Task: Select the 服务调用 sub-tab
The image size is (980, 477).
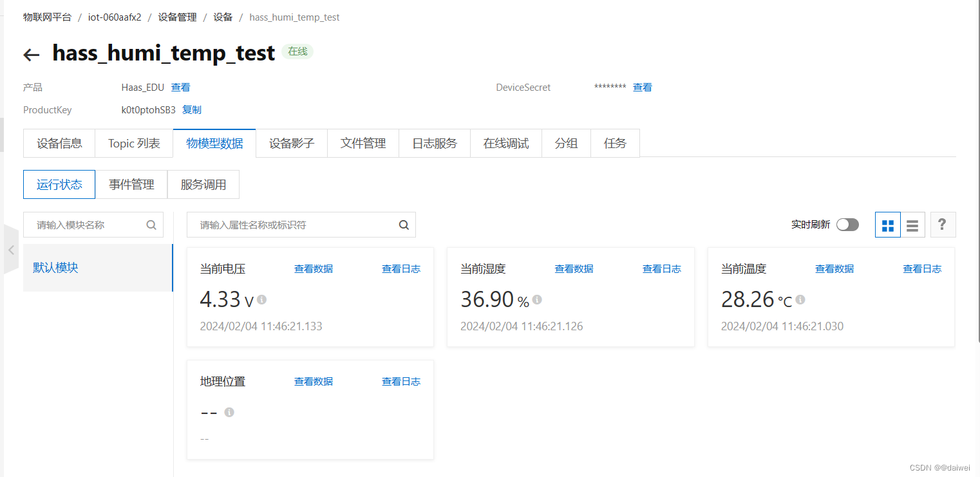Action: [x=203, y=185]
